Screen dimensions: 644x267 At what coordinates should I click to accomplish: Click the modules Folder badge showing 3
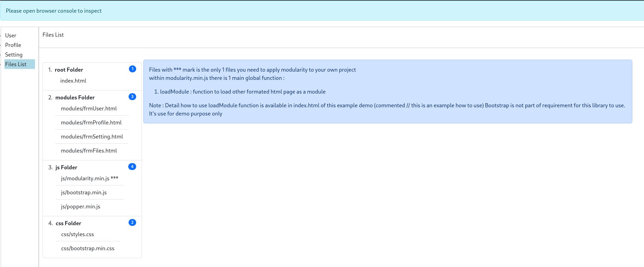pos(132,97)
